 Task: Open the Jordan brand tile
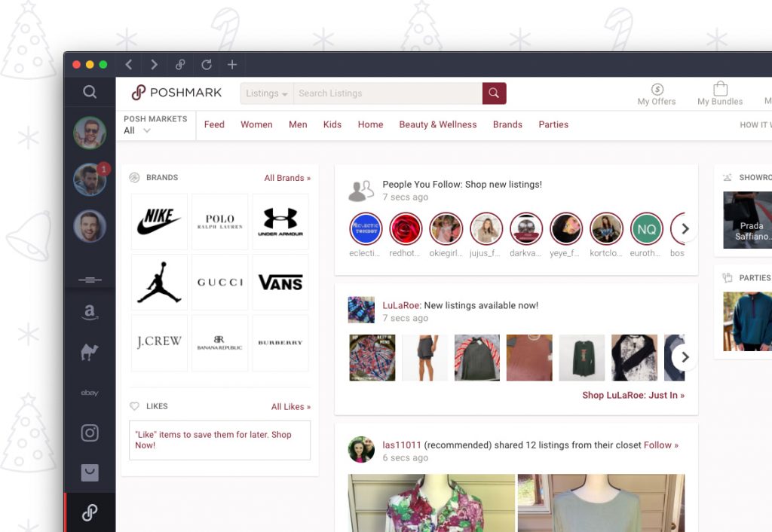159,282
